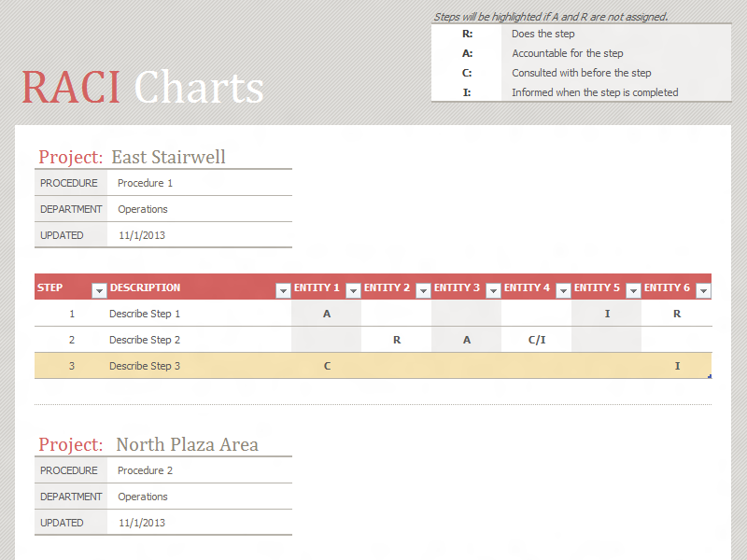
Task: Click the C/I cell for Entity 4
Action: [x=537, y=340]
